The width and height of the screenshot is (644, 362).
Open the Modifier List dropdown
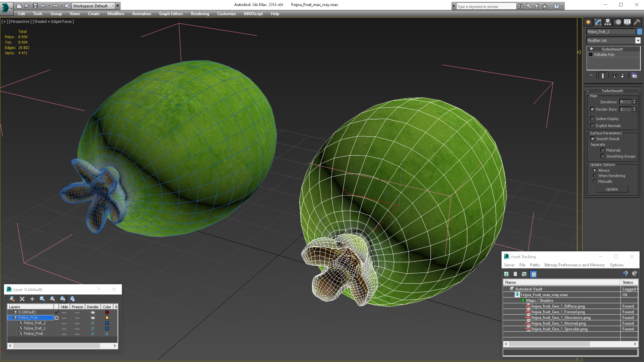pyautogui.click(x=638, y=40)
